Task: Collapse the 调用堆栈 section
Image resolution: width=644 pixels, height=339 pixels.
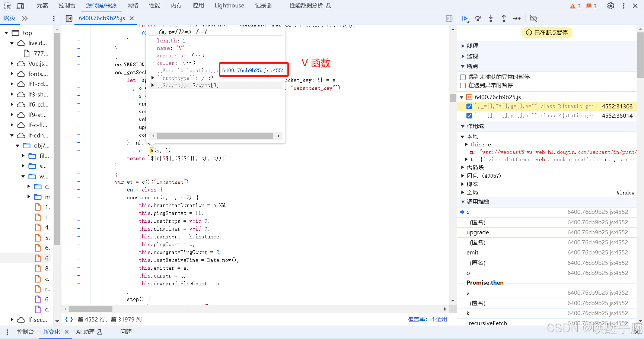Action: tap(463, 202)
